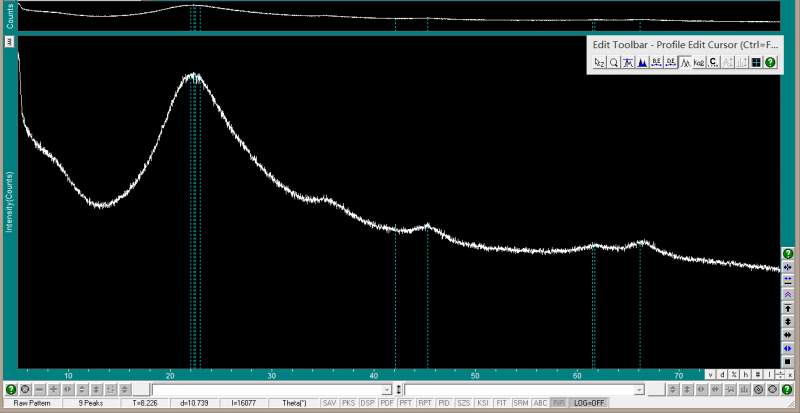The image size is (800, 413).
Task: Click the 'd=10.739' status readout
Action: click(194, 403)
